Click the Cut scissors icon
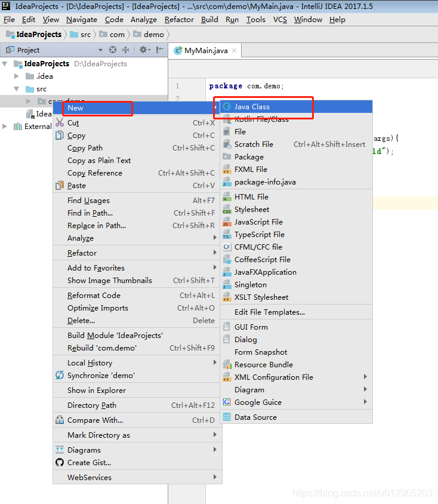Screen dimensions: 438x504 [x=60, y=122]
